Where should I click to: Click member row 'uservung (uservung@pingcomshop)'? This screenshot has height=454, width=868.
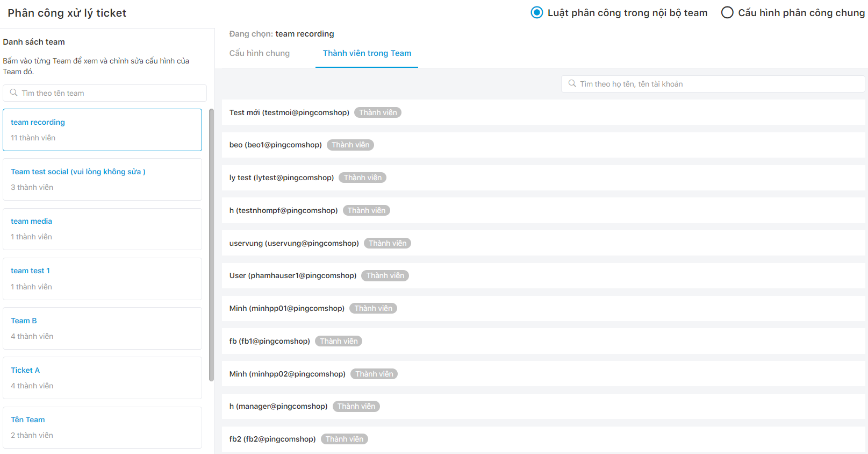click(543, 243)
